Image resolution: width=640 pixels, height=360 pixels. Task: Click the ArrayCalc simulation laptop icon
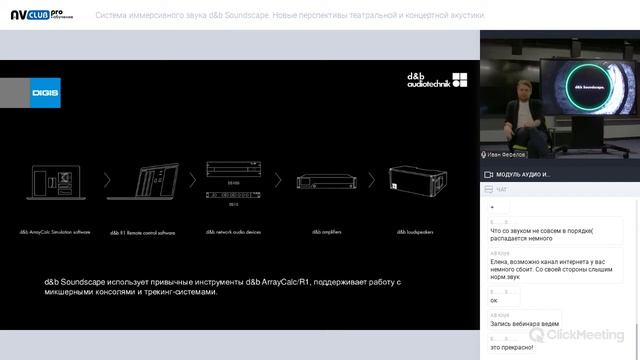tap(56, 182)
